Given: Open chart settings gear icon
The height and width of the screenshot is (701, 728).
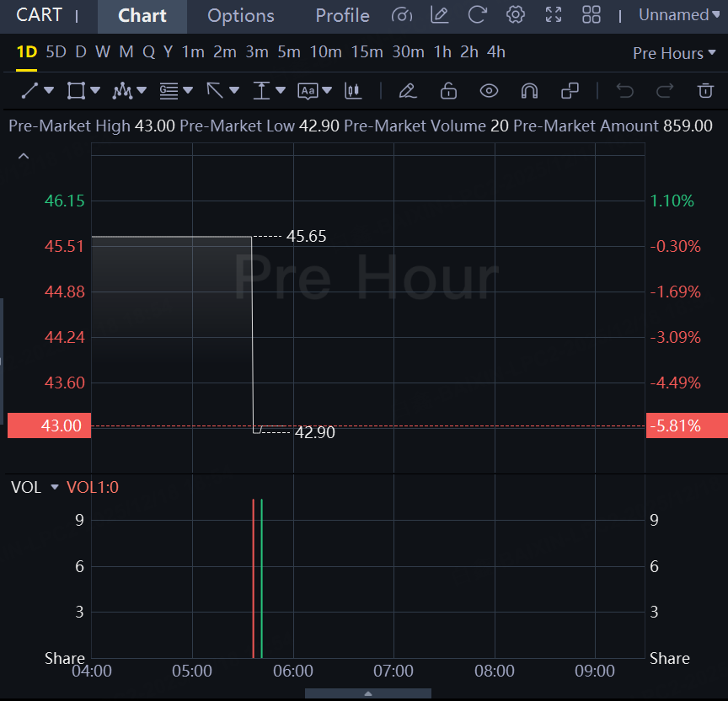Looking at the screenshot, I should [x=516, y=15].
